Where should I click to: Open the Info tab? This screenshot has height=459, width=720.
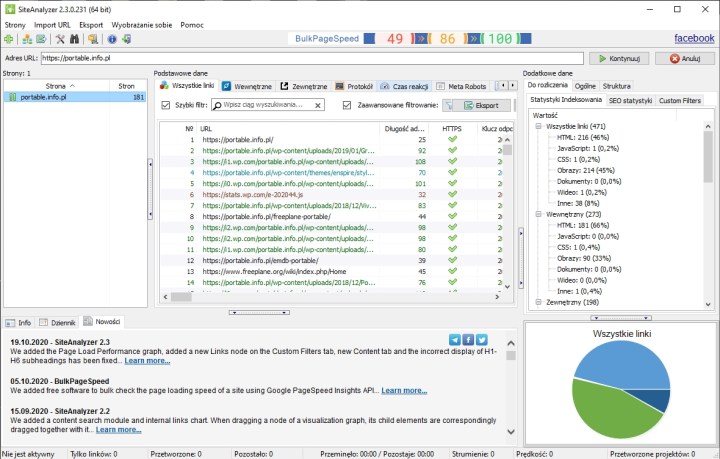pyautogui.click(x=18, y=322)
